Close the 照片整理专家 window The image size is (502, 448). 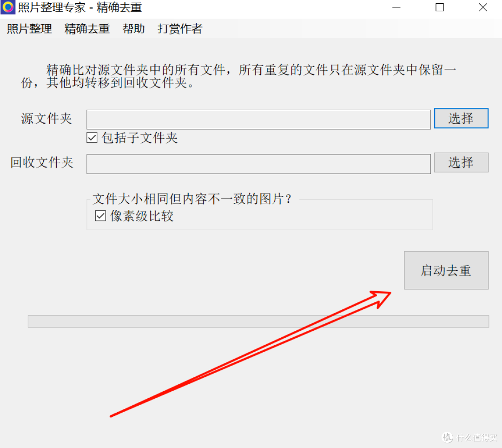(483, 7)
